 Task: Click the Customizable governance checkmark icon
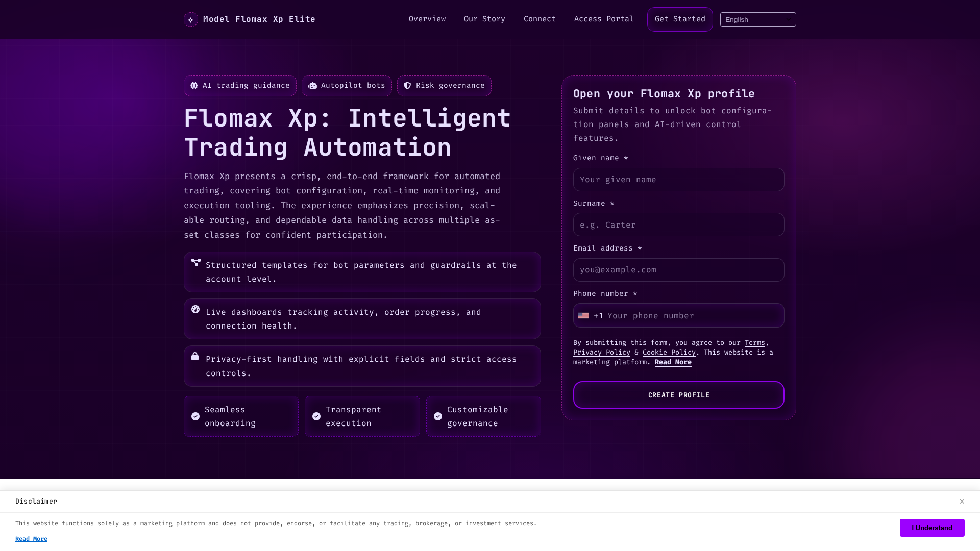[438, 416]
